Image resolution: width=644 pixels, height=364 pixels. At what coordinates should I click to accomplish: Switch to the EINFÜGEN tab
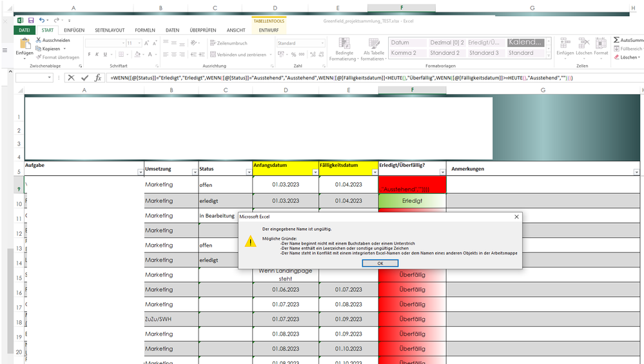[74, 30]
